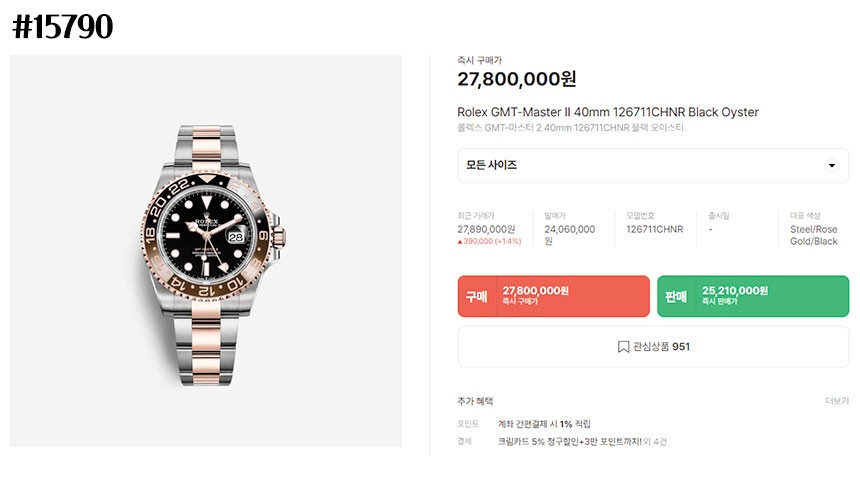This screenshot has height=503, width=860.
Task: Click the 추가 혜택 section heading
Action: [x=475, y=401]
